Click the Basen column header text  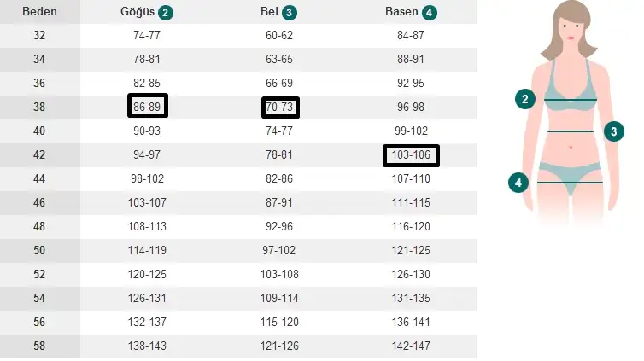tap(401, 12)
